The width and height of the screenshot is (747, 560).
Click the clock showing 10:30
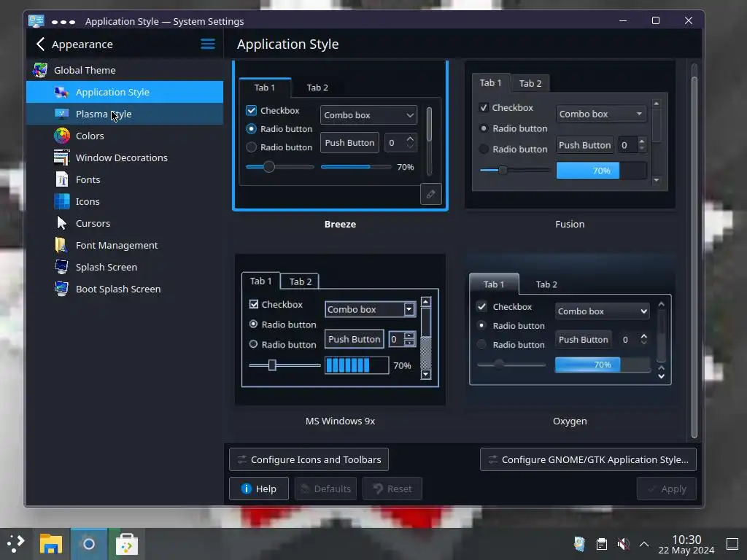click(x=686, y=540)
